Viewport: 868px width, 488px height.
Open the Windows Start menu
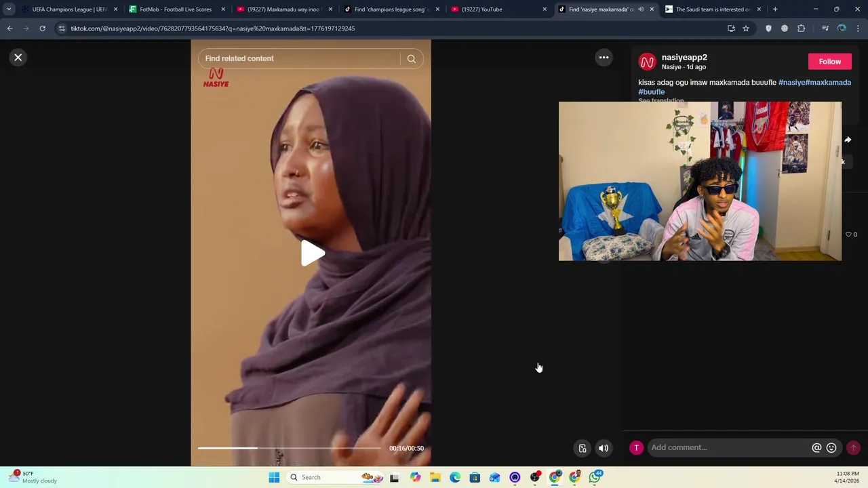coord(274,477)
